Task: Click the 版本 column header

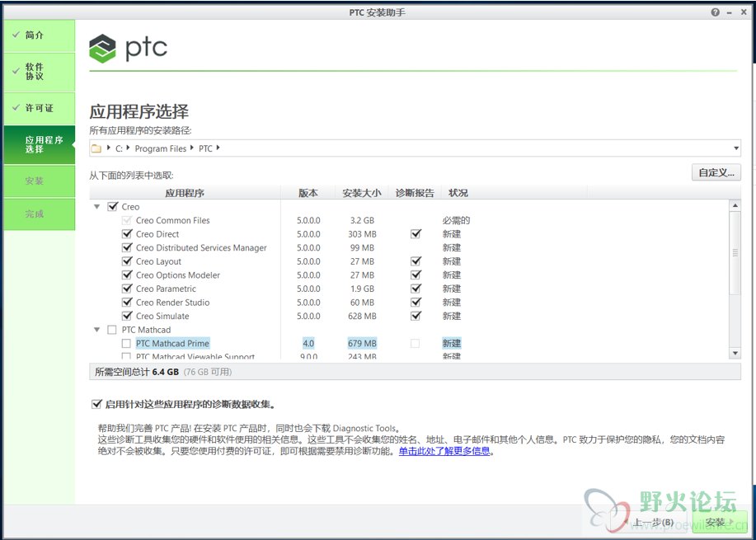Action: [x=308, y=193]
